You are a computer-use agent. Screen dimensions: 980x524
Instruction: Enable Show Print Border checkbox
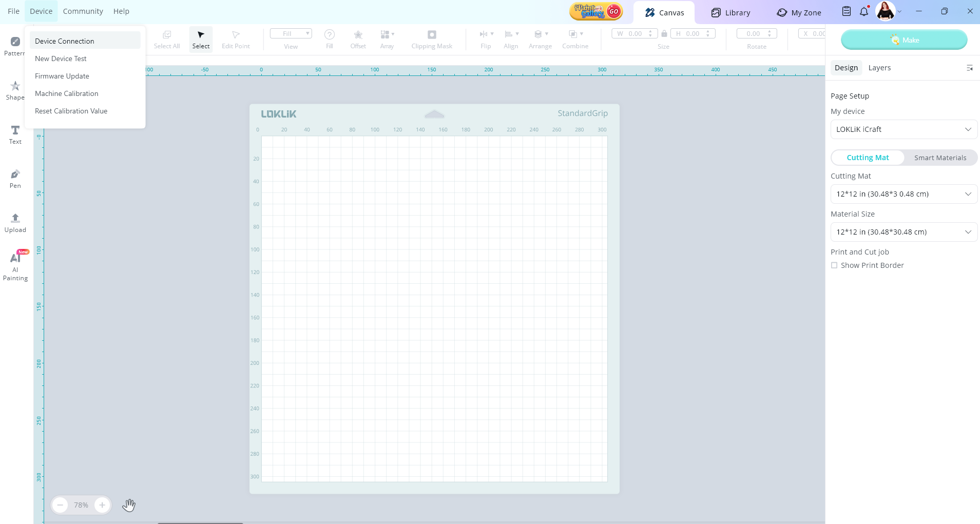pyautogui.click(x=834, y=265)
